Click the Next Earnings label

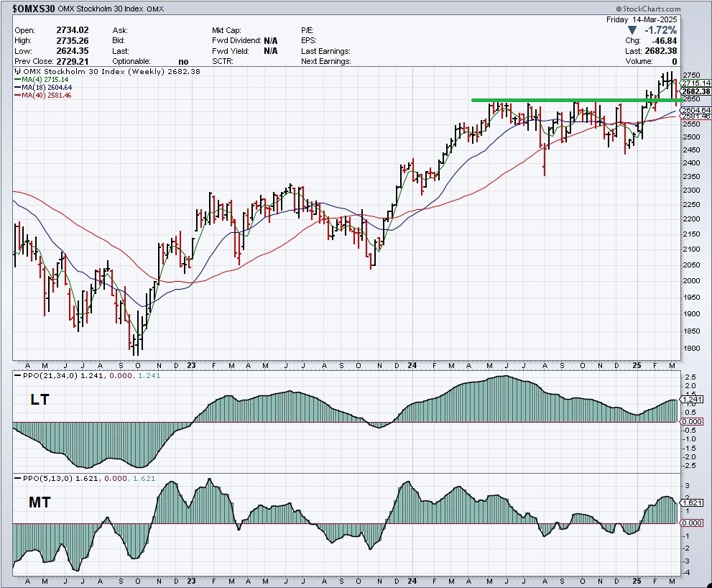pyautogui.click(x=325, y=61)
